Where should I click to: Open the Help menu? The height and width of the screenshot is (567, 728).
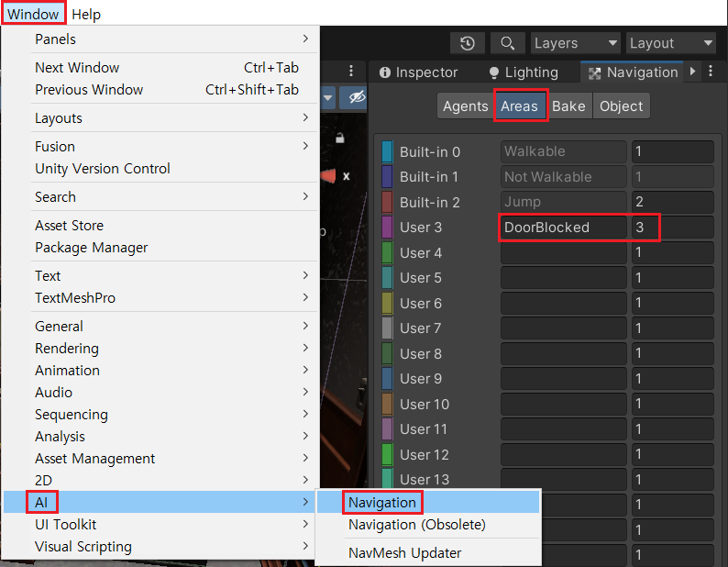[x=86, y=14]
